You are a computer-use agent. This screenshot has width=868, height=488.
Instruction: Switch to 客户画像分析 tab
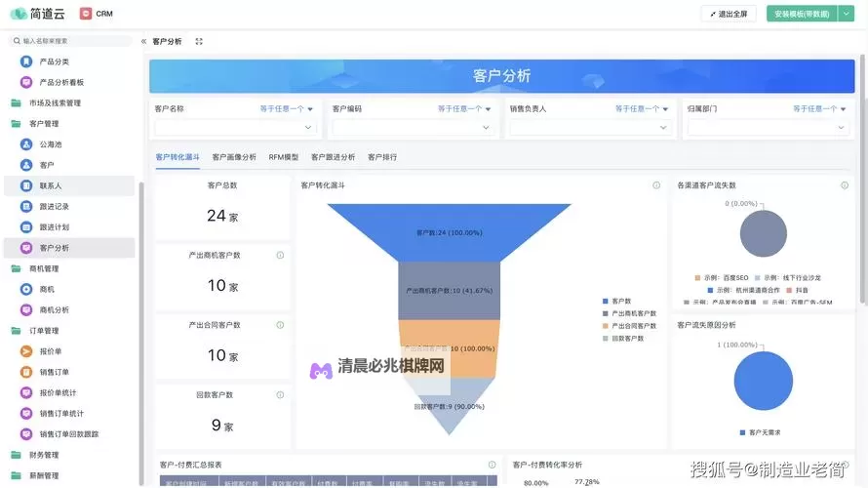[x=234, y=157]
